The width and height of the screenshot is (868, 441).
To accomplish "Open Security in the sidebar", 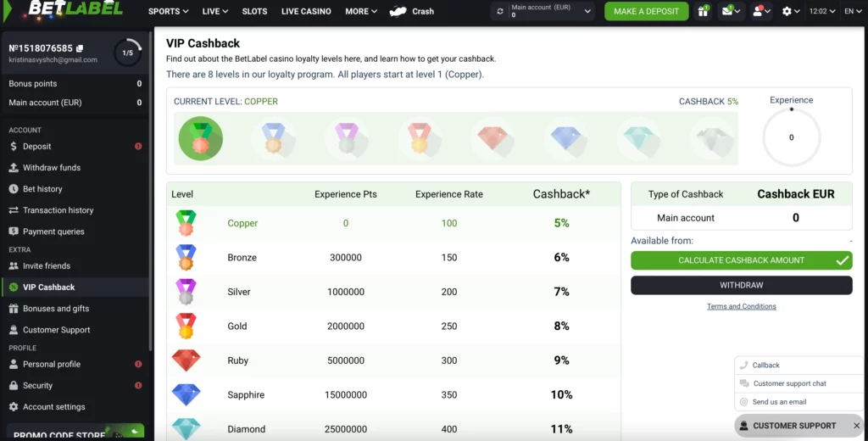I will [x=75, y=386].
